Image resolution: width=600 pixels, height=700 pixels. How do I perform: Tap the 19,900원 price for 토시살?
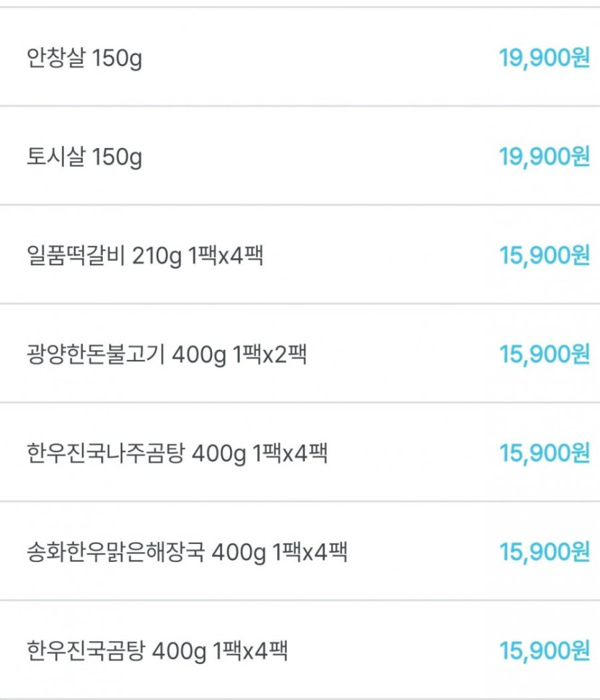(x=544, y=157)
